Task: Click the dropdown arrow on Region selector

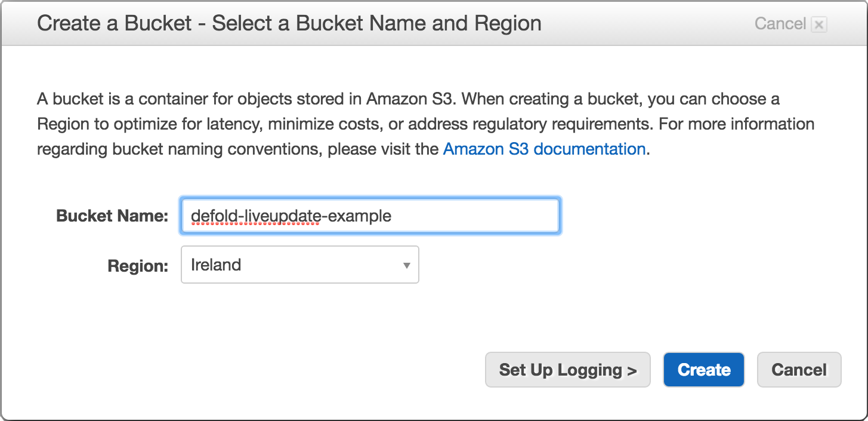Action: click(406, 265)
